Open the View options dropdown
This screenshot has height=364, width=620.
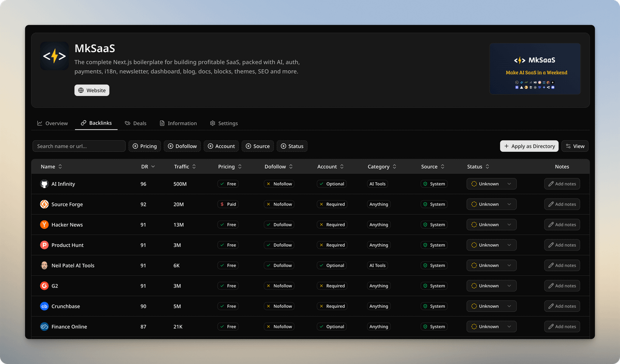[575, 146]
